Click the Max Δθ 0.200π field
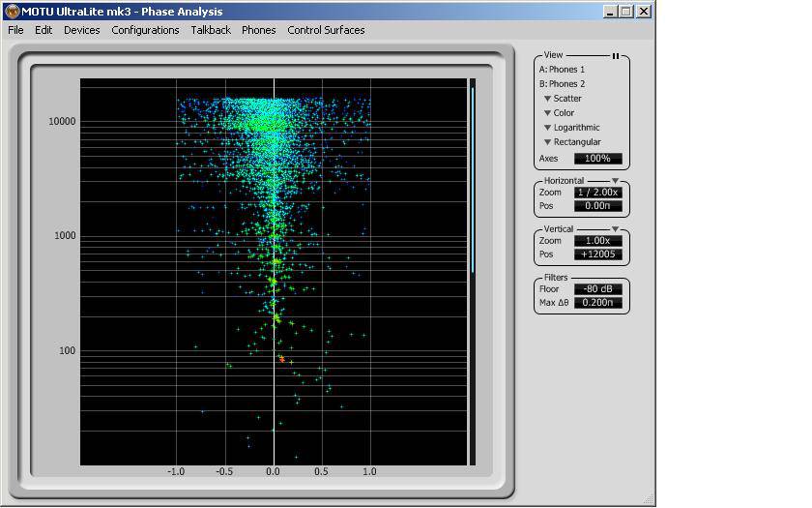This screenshot has width=812, height=508. (598, 303)
